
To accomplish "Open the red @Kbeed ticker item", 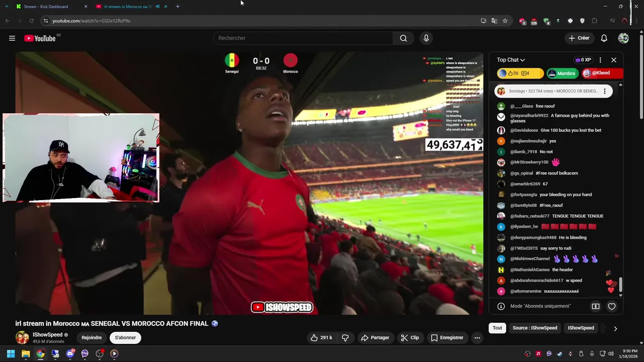I will [x=602, y=73].
